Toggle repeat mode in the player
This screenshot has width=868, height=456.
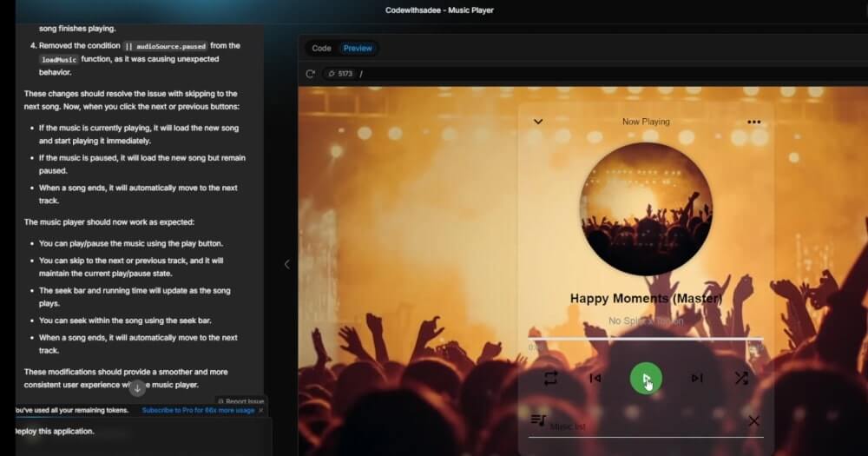tap(550, 378)
